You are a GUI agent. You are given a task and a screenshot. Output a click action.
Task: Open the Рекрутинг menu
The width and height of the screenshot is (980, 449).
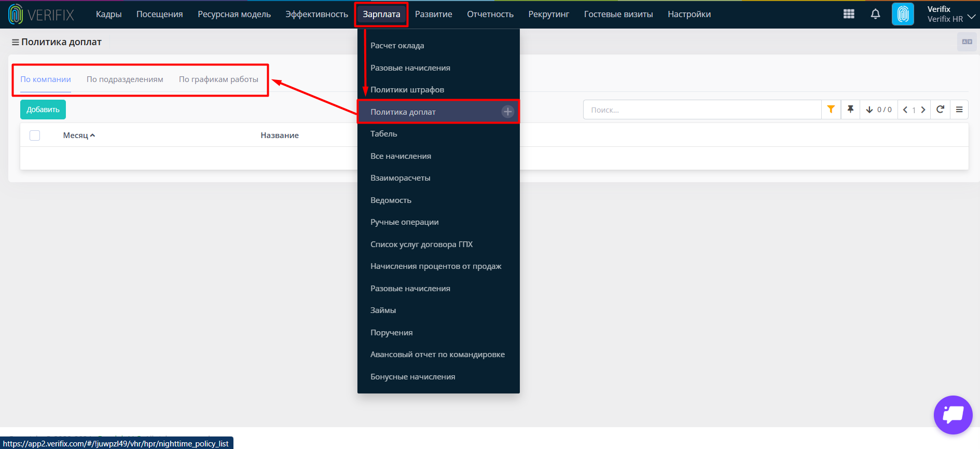[x=549, y=14]
